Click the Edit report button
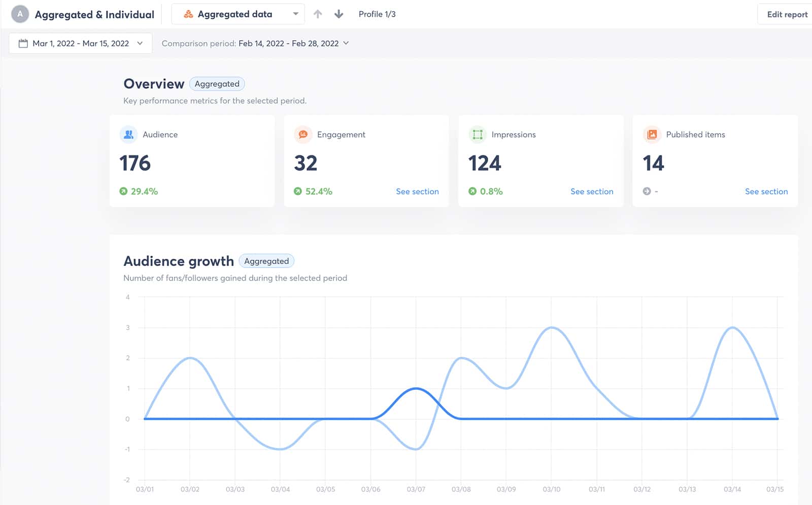 [x=786, y=14]
